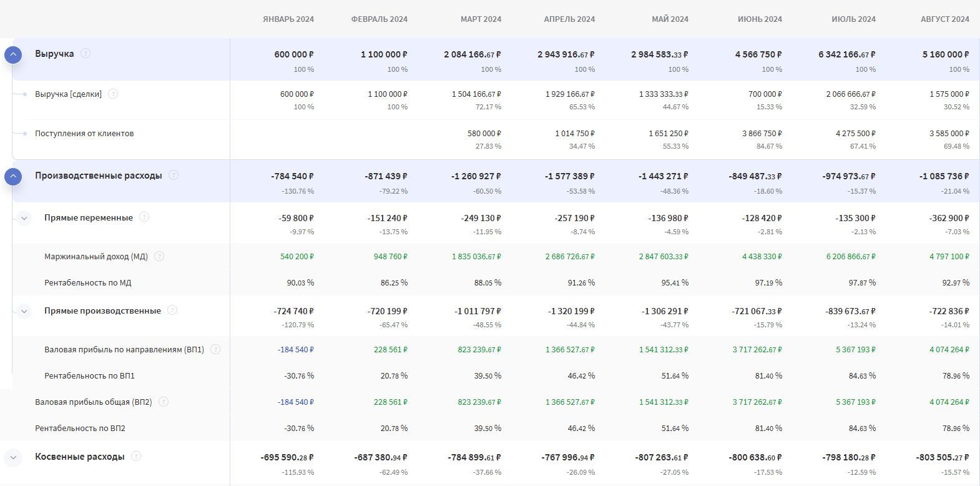Collapse the Производственные расходы section
The image size is (980, 486).
pos(13,177)
